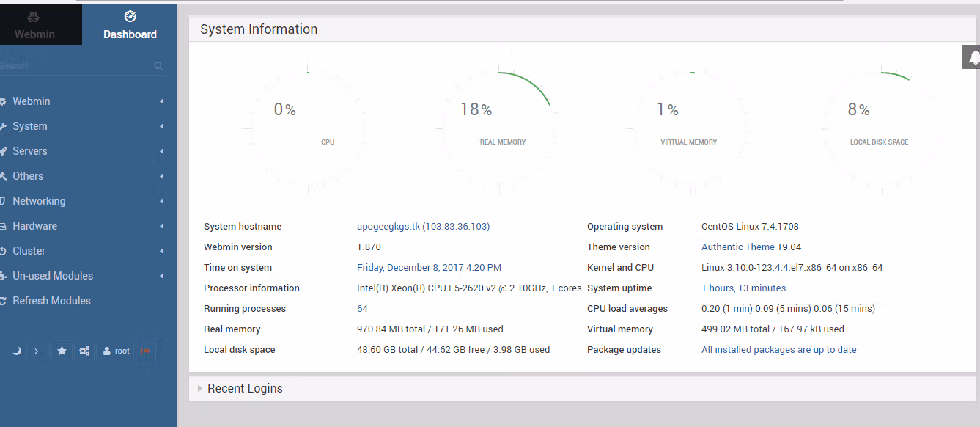Open the notifications bell icon

[973, 57]
